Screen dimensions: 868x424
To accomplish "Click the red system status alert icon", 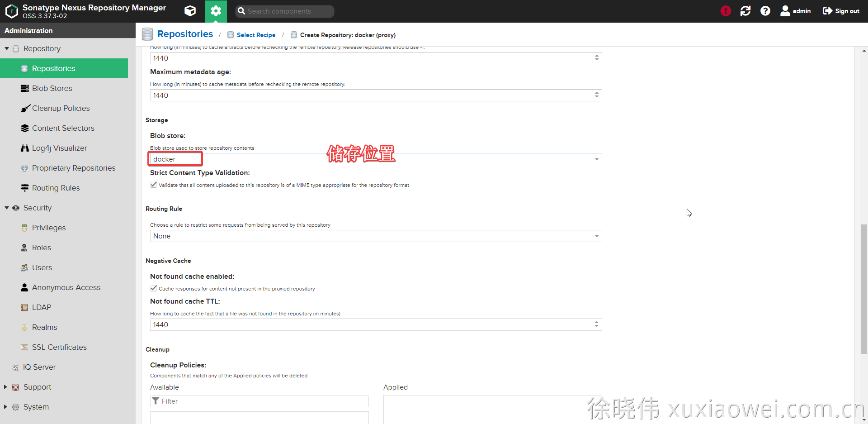I will [x=725, y=11].
